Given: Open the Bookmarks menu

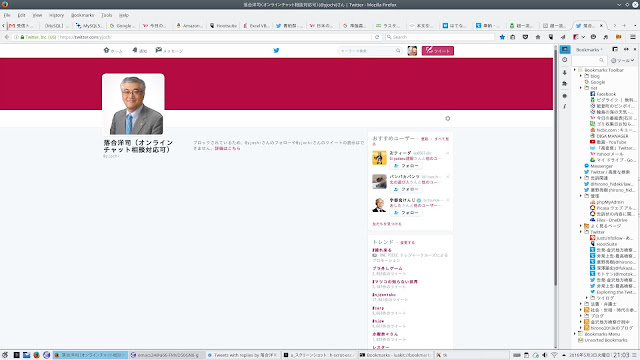Looking at the screenshot, I should (82, 15).
